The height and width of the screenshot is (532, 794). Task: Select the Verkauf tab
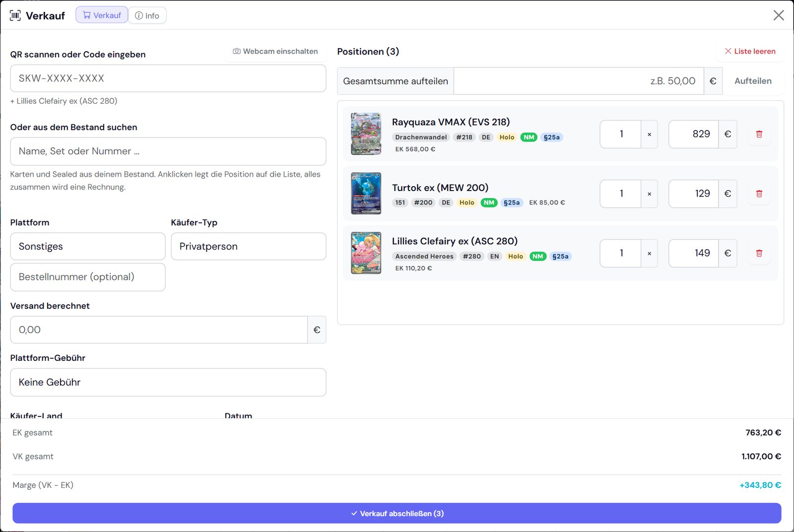pyautogui.click(x=102, y=15)
